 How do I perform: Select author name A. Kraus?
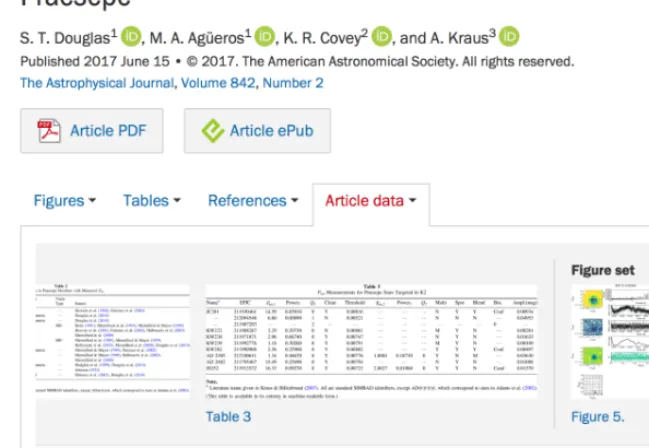[459, 38]
